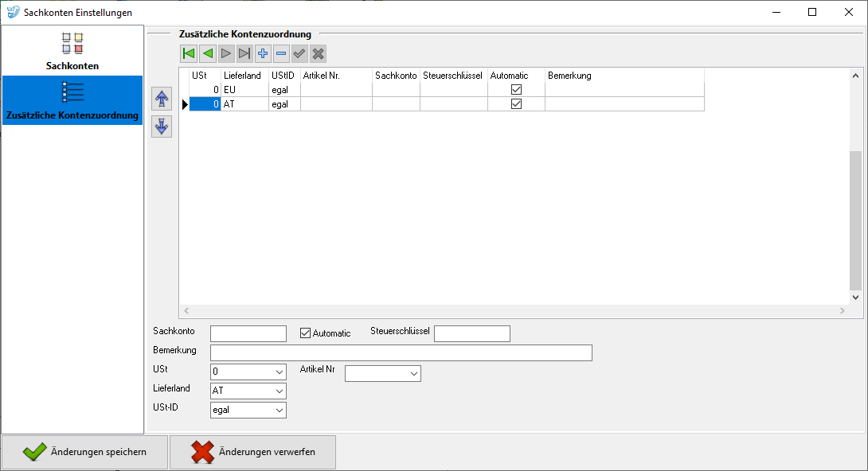Viewport: 868px width, 471px height.
Task: Go to previous record arrow
Action: coord(207,54)
